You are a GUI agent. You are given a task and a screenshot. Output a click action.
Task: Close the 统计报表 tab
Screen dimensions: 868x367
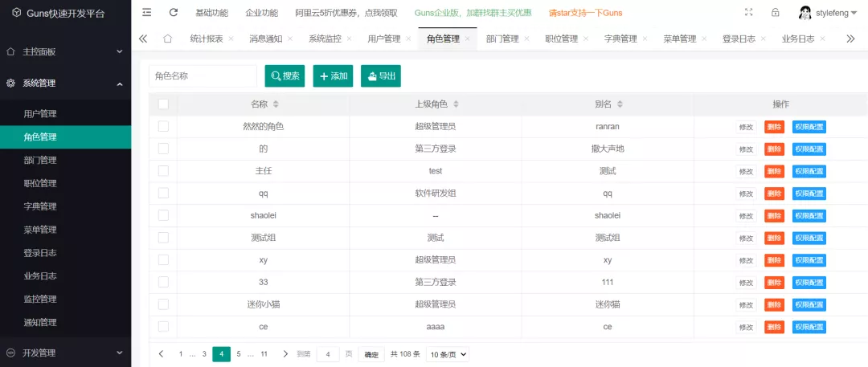[231, 39]
